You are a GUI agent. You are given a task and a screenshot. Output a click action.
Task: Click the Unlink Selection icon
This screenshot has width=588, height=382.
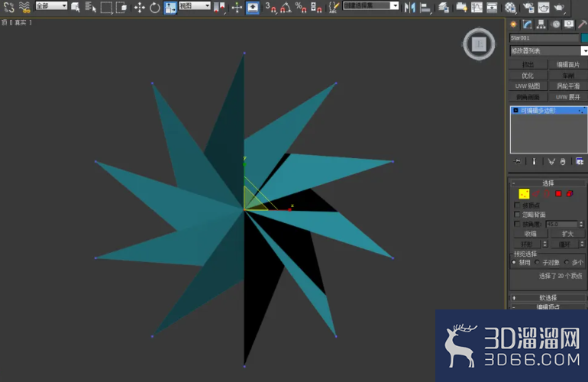[x=8, y=7]
